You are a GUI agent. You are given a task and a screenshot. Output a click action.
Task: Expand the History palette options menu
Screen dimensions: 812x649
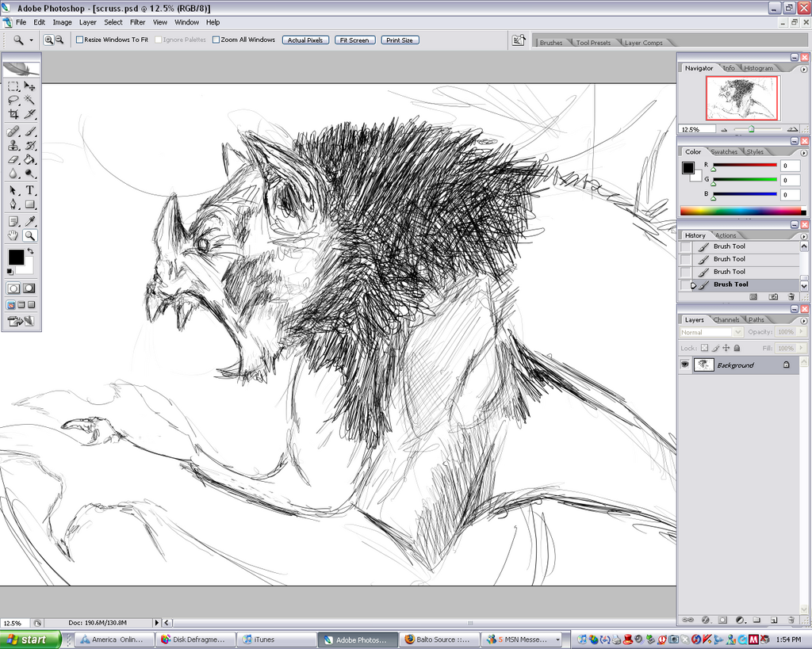(804, 236)
